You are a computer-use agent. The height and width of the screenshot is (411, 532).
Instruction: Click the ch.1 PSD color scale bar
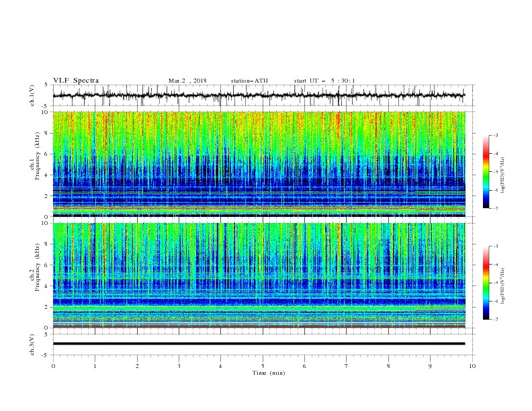[x=486, y=172]
